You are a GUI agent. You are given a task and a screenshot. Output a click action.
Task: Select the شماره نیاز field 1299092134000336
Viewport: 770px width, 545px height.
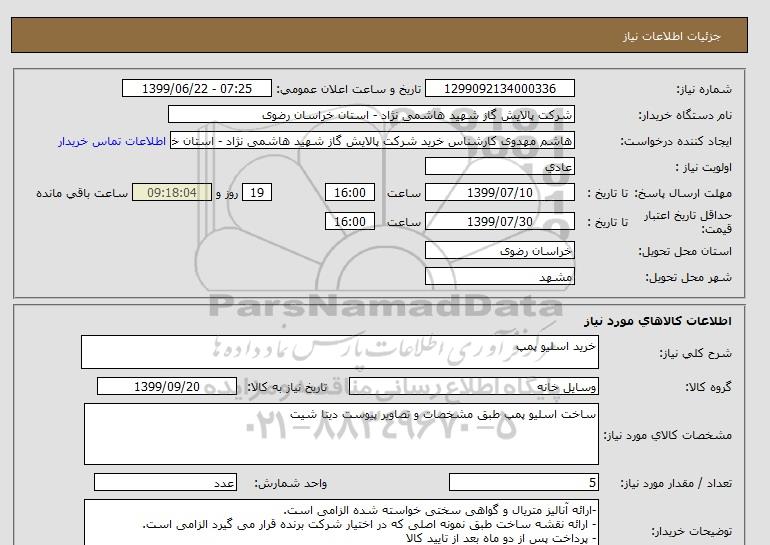pyautogui.click(x=499, y=88)
